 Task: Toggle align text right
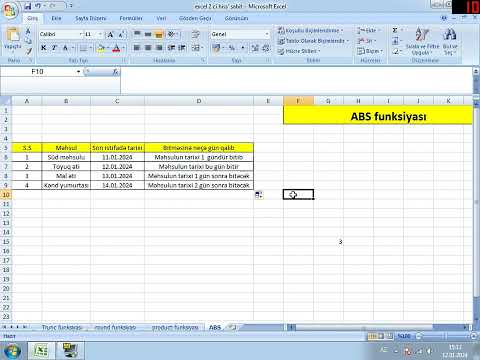159,48
